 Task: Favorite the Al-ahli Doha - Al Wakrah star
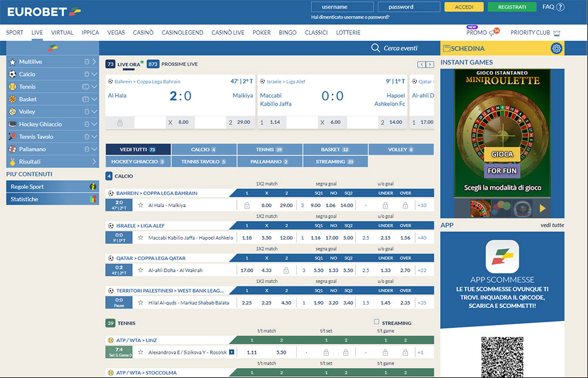(x=140, y=270)
